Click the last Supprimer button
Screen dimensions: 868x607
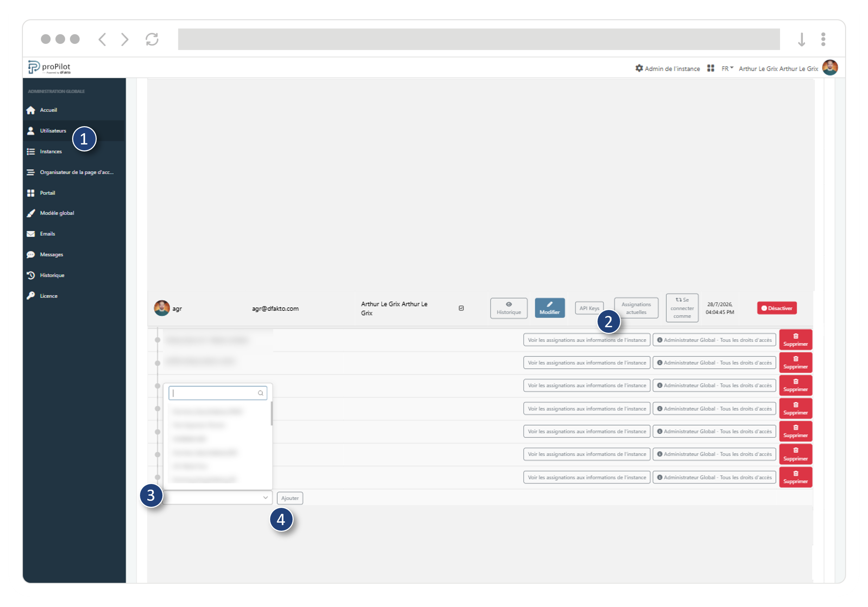click(x=796, y=477)
